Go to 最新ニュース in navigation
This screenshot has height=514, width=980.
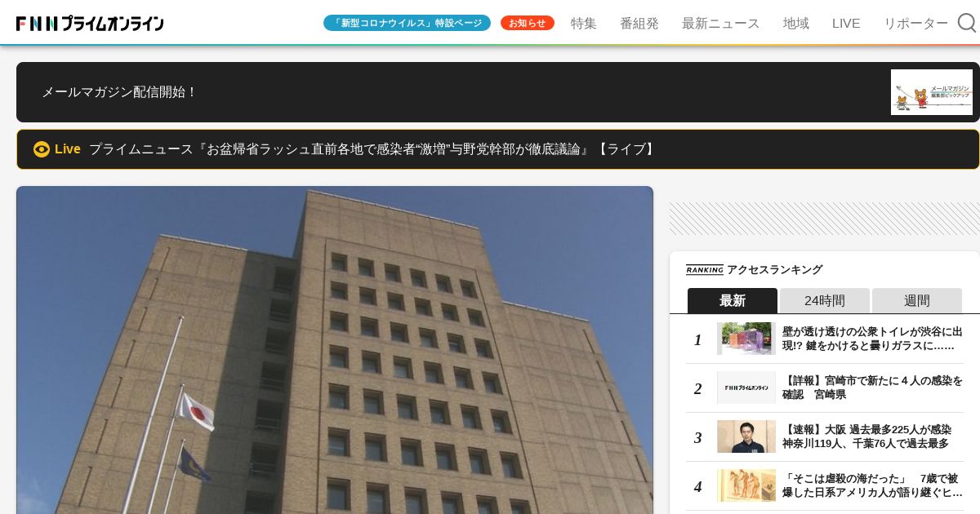(x=721, y=23)
